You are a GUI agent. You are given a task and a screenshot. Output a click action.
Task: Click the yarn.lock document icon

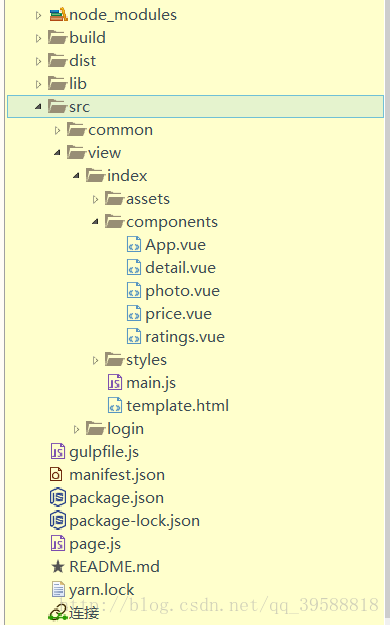(58, 590)
